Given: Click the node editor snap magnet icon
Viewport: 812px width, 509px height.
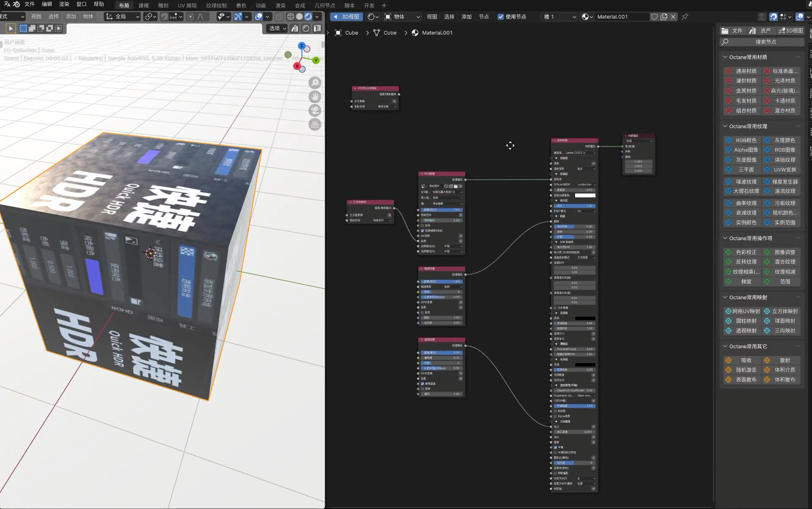Looking at the screenshot, I should pyautogui.click(x=774, y=16).
